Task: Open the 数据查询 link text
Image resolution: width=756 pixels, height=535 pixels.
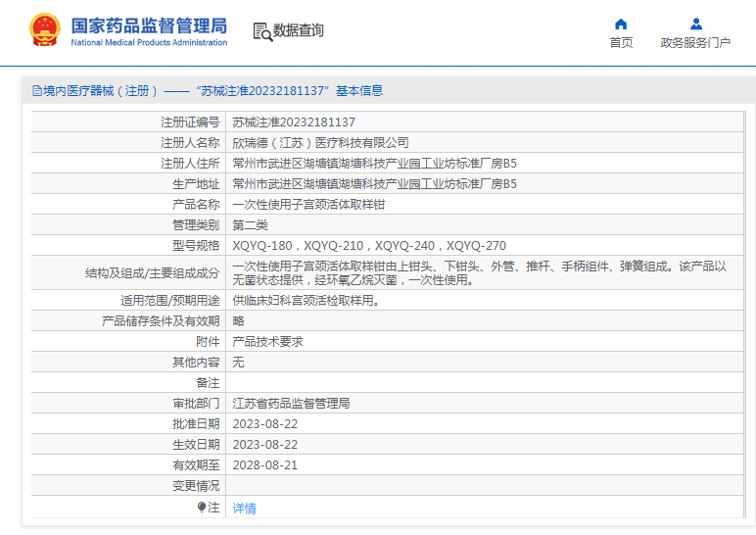Action: (x=299, y=30)
